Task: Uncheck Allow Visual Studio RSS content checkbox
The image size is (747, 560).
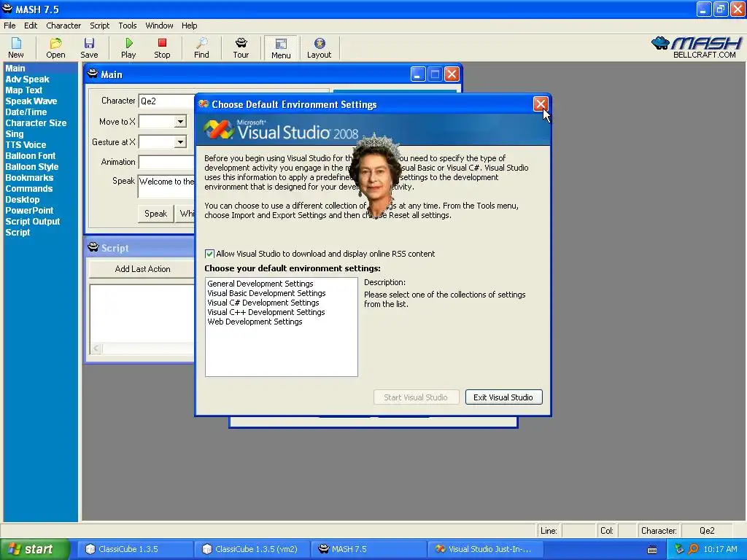Action: coord(209,254)
